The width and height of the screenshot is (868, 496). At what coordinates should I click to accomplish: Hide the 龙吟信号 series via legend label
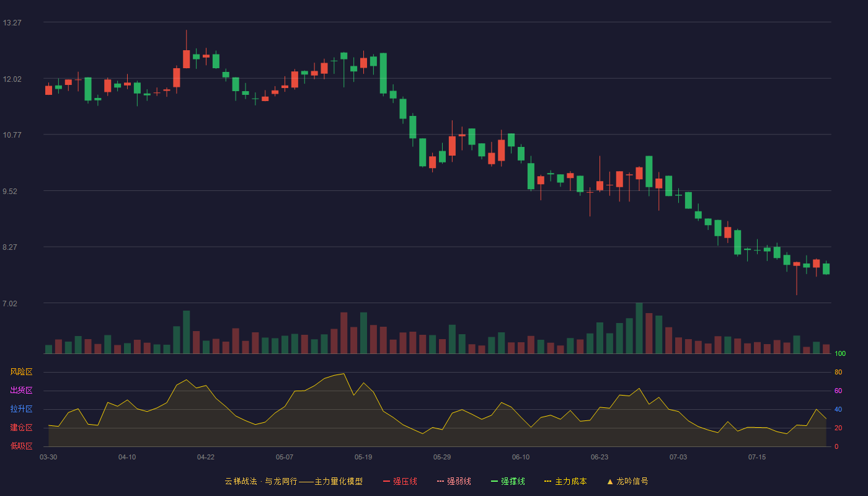click(x=632, y=481)
